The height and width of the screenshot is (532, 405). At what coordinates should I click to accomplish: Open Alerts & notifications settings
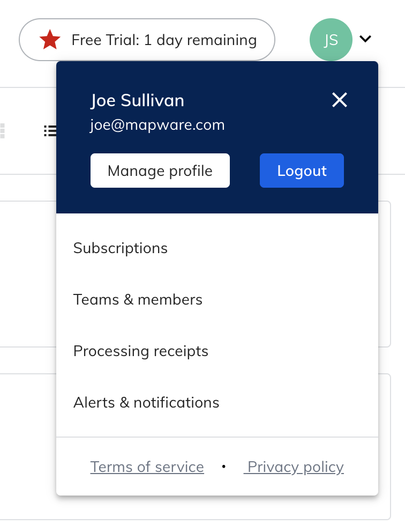(x=146, y=403)
